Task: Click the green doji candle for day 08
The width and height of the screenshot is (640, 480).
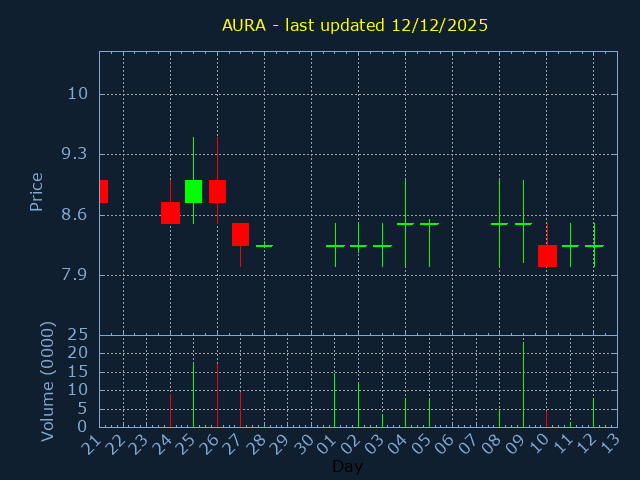Action: click(x=500, y=224)
